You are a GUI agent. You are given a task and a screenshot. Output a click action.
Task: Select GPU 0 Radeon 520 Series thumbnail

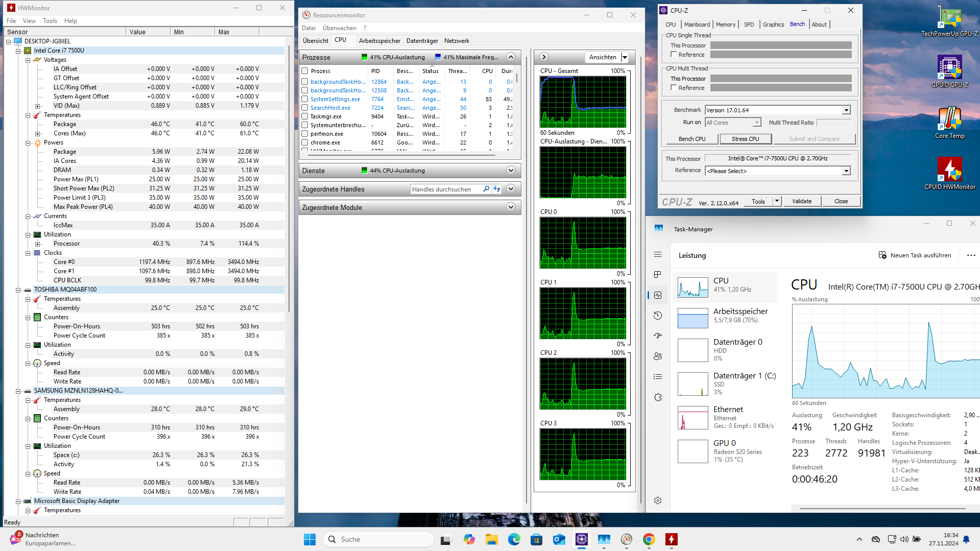(692, 451)
